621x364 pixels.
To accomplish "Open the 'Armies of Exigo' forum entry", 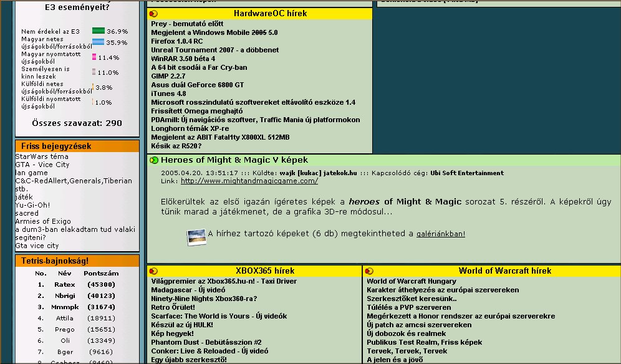I will (x=43, y=221).
